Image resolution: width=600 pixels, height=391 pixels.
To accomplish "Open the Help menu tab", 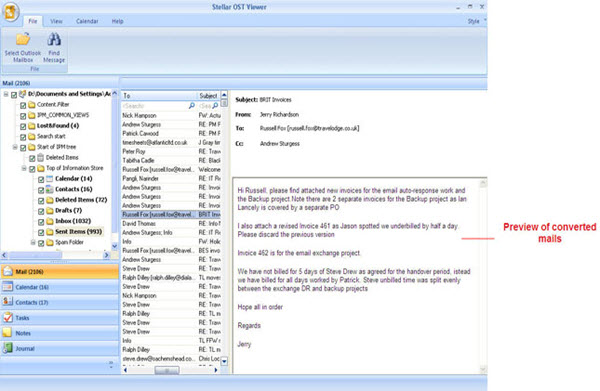I will [x=117, y=21].
